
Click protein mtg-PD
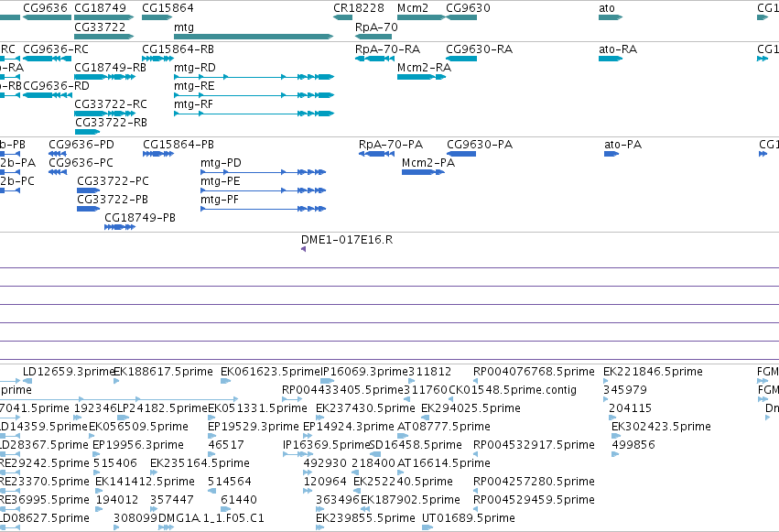tap(222, 163)
